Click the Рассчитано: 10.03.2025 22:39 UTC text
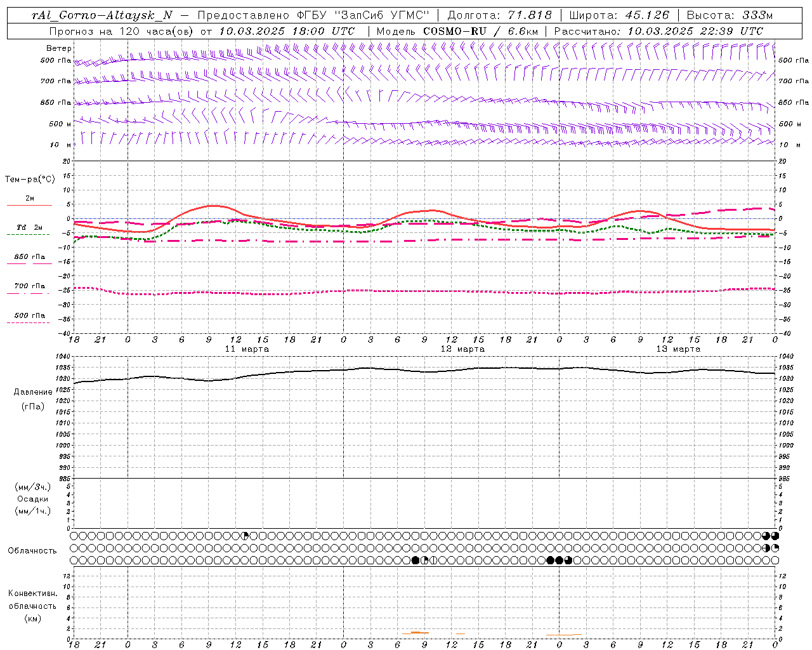This screenshot has width=812, height=650. pos(658,31)
